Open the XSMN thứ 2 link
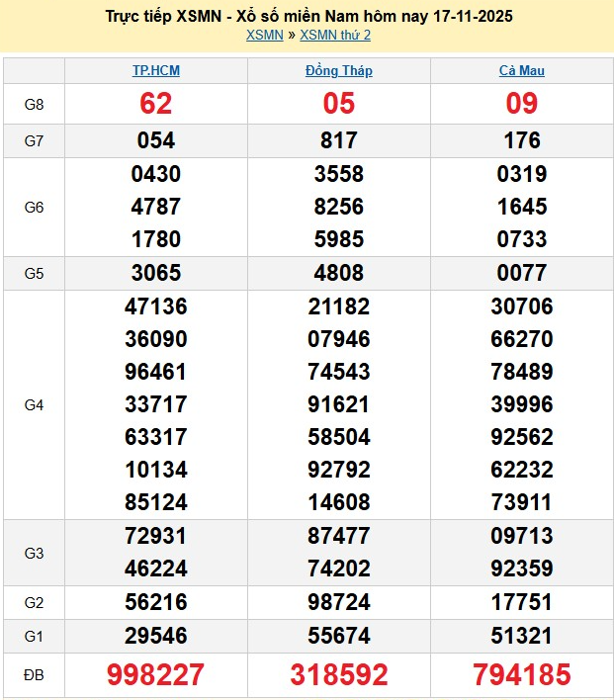This screenshot has width=614, height=700. click(x=335, y=36)
